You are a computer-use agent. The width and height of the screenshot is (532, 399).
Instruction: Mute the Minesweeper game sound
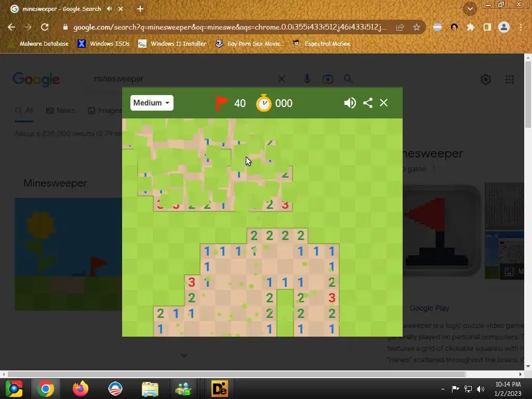pos(350,103)
